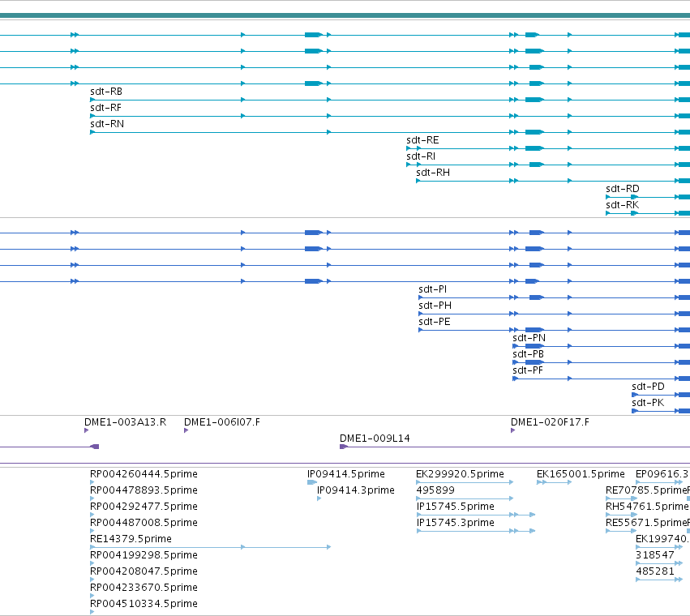Click the 485281 feature label
Image resolution: width=690 pixels, height=616 pixels.
655,572
